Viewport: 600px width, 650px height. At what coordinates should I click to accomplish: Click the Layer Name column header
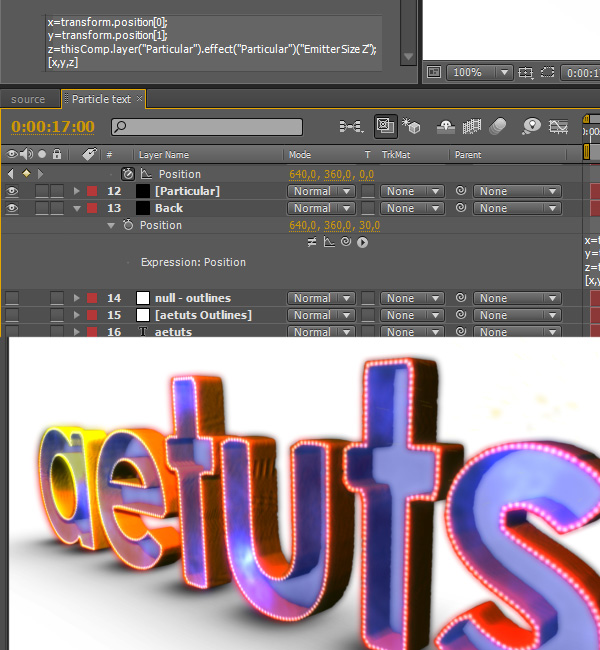point(164,155)
